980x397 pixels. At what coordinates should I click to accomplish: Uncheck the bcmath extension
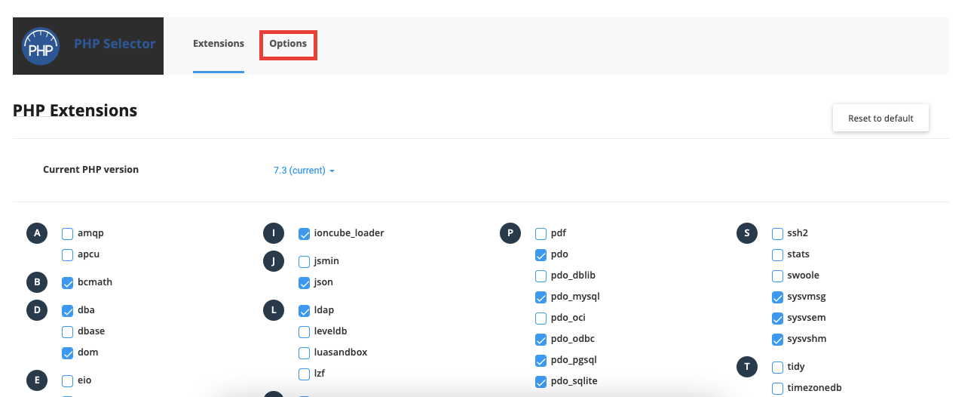pyautogui.click(x=68, y=283)
